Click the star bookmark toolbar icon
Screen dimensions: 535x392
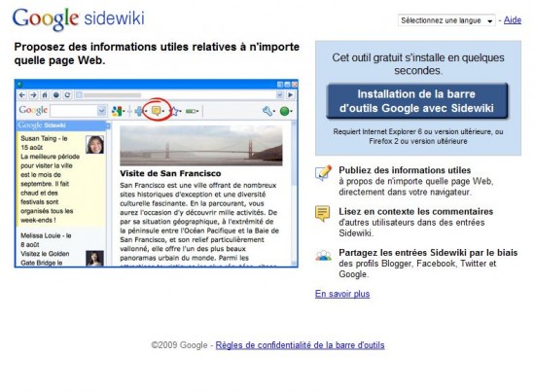pos(174,111)
